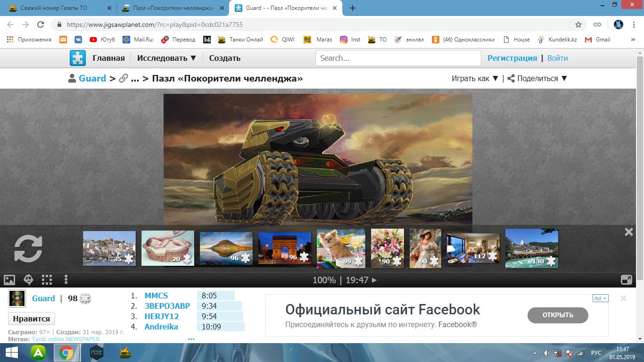The width and height of the screenshot is (644, 362).
Task: Click the Jigsaw Planet puzzle logo icon
Action: pos(78,58)
